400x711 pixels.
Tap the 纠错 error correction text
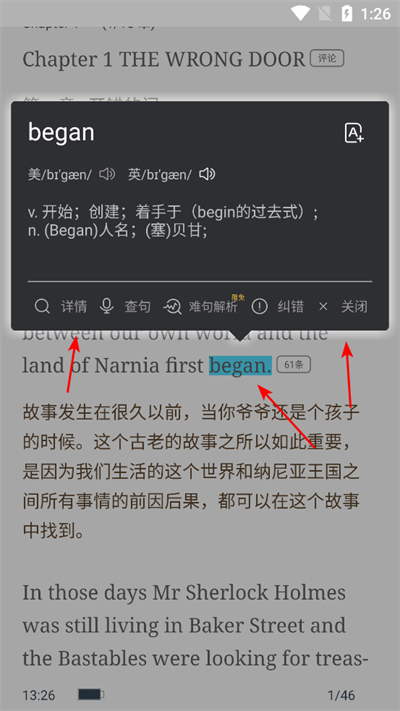[291, 307]
